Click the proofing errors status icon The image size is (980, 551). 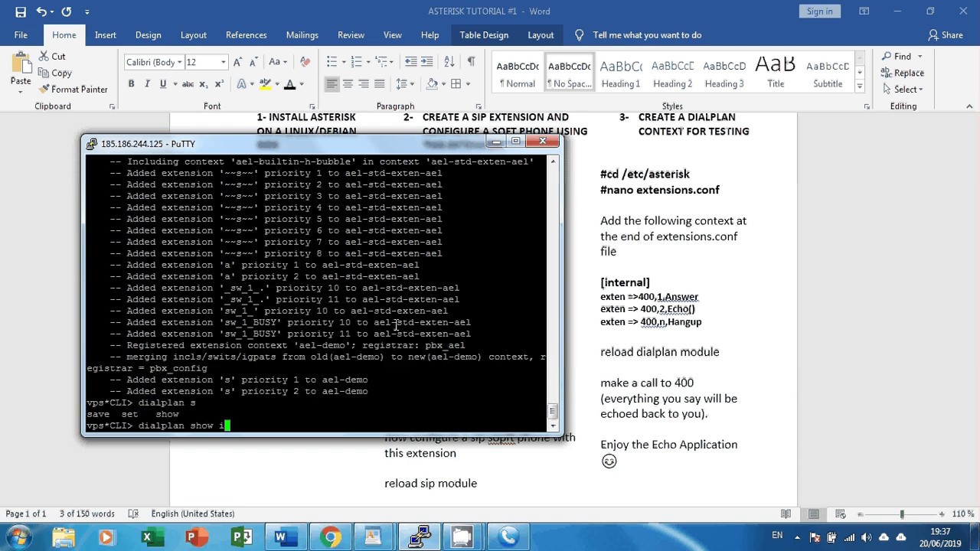(x=133, y=514)
